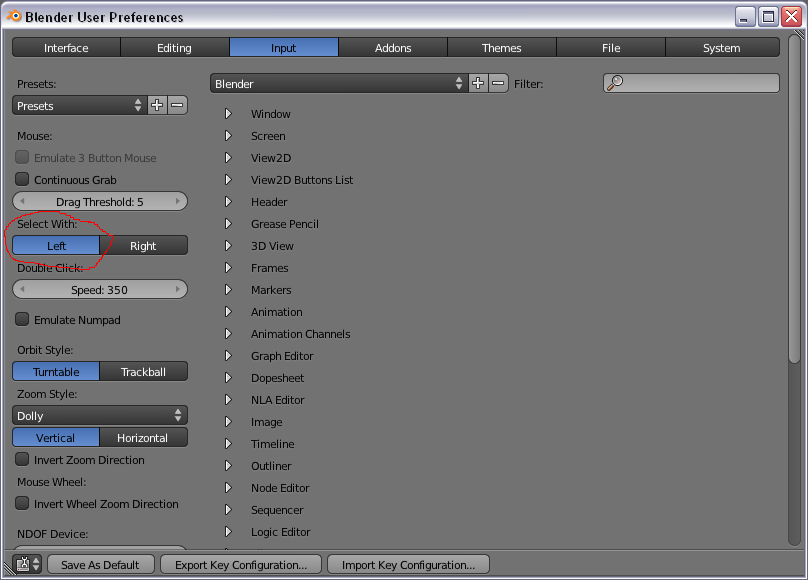The image size is (808, 580).
Task: Open the editor type selector at bottom left
Action: [x=28, y=564]
